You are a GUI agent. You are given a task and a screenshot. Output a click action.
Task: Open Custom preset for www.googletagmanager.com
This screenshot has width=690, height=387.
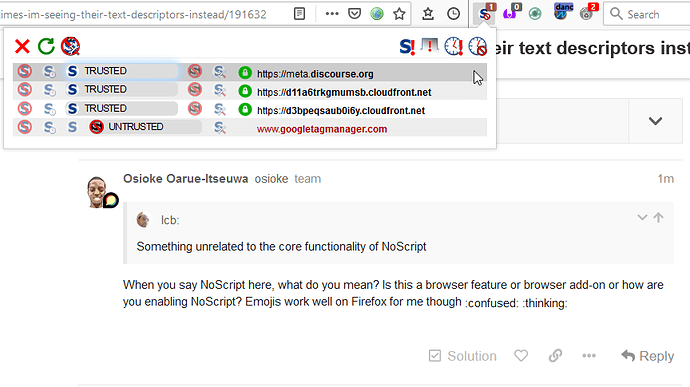[x=220, y=128]
